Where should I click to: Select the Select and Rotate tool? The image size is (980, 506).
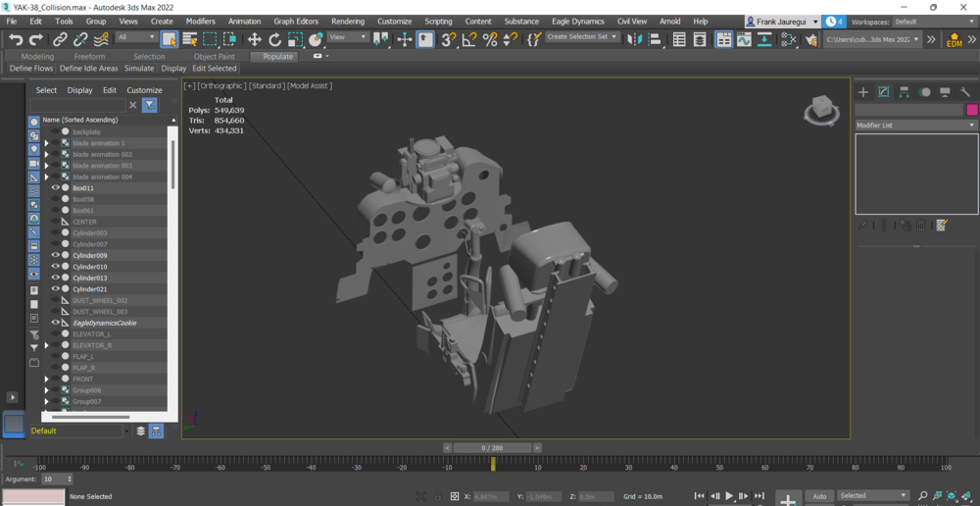[x=274, y=39]
